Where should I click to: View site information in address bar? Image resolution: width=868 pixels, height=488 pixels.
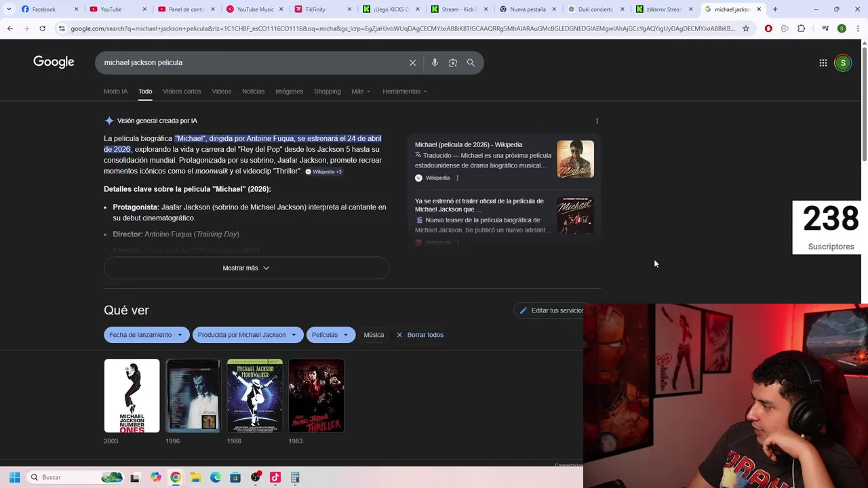(x=62, y=28)
